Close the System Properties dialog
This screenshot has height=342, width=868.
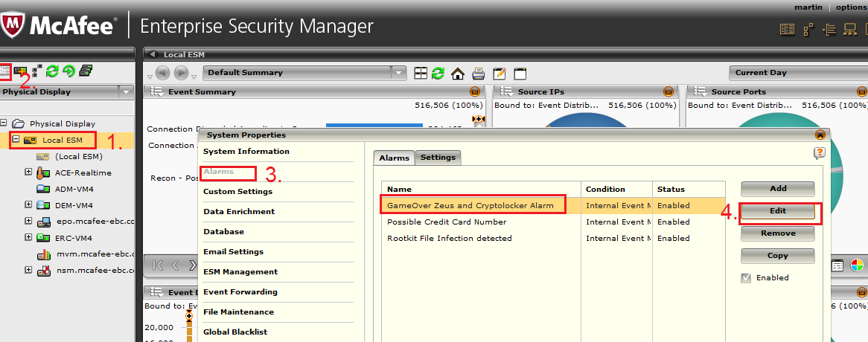tap(820, 135)
